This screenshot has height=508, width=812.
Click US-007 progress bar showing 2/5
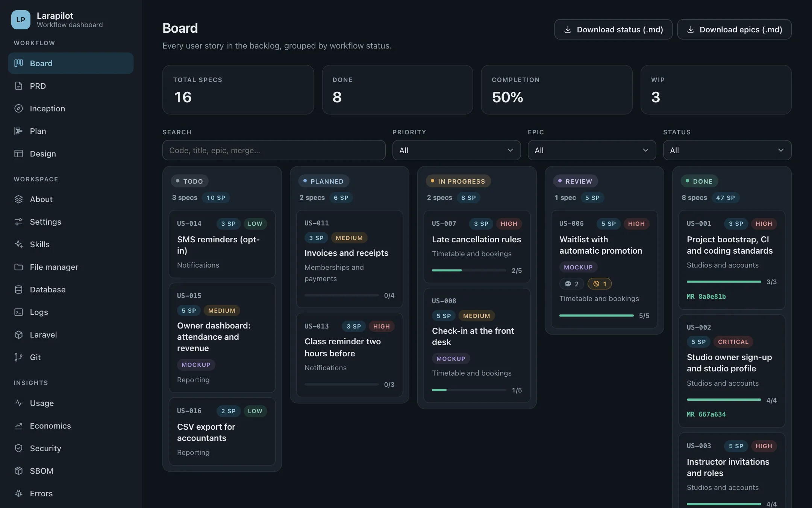pyautogui.click(x=469, y=270)
